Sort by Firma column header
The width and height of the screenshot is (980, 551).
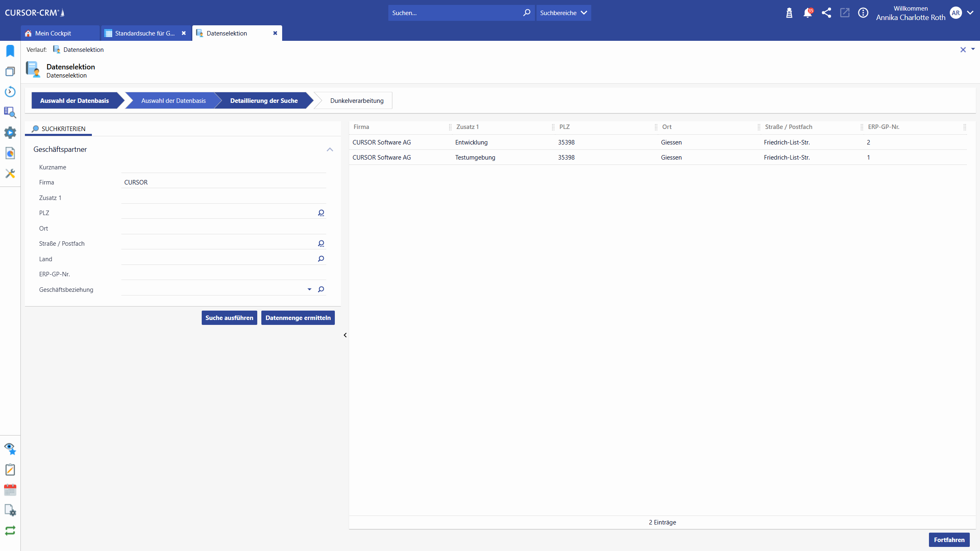tap(361, 127)
